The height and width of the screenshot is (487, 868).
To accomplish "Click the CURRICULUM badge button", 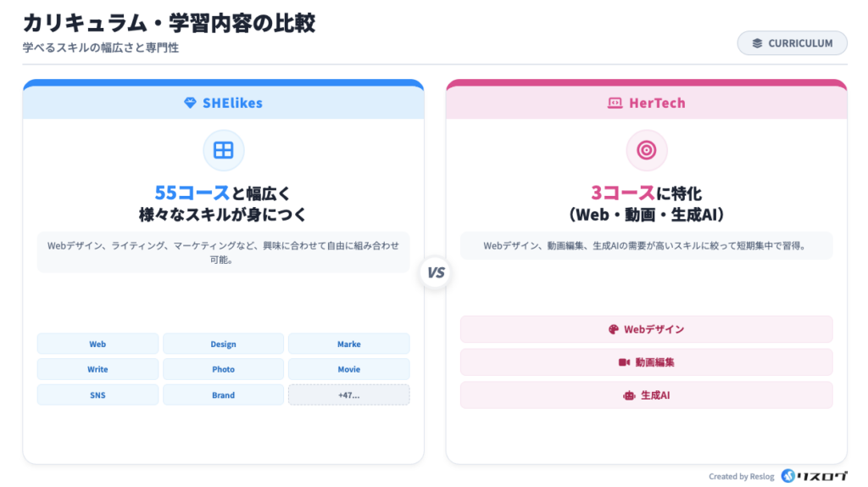I will 792,43.
